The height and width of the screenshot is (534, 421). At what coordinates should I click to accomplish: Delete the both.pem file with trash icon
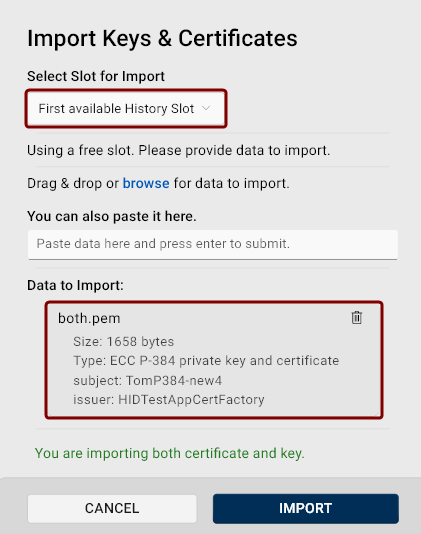point(356,317)
